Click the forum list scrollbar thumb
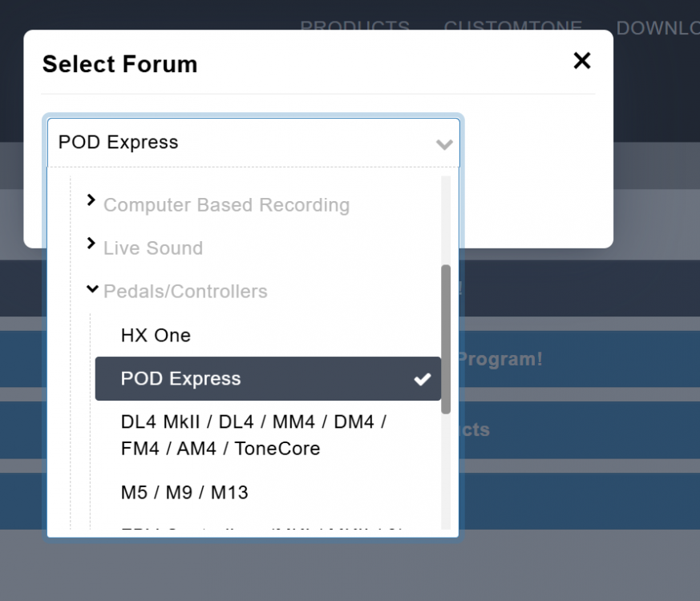Viewport: 700px width, 601px height. [x=446, y=338]
